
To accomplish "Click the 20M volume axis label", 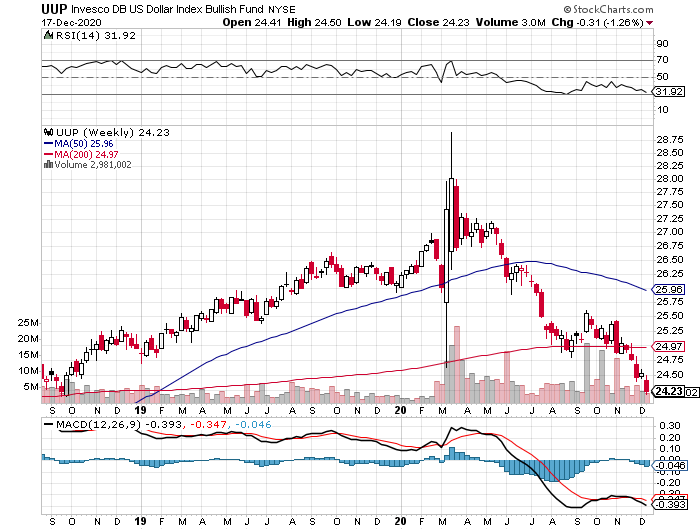I will tap(28, 338).
